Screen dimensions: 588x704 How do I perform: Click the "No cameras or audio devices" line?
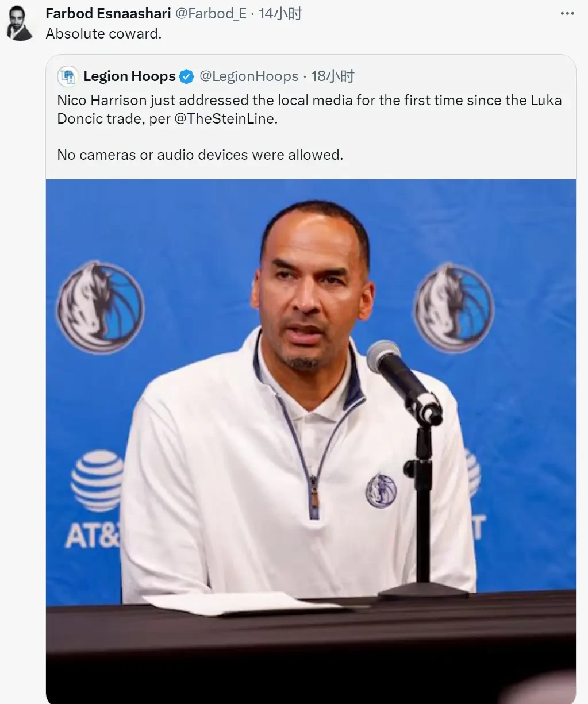point(200,155)
